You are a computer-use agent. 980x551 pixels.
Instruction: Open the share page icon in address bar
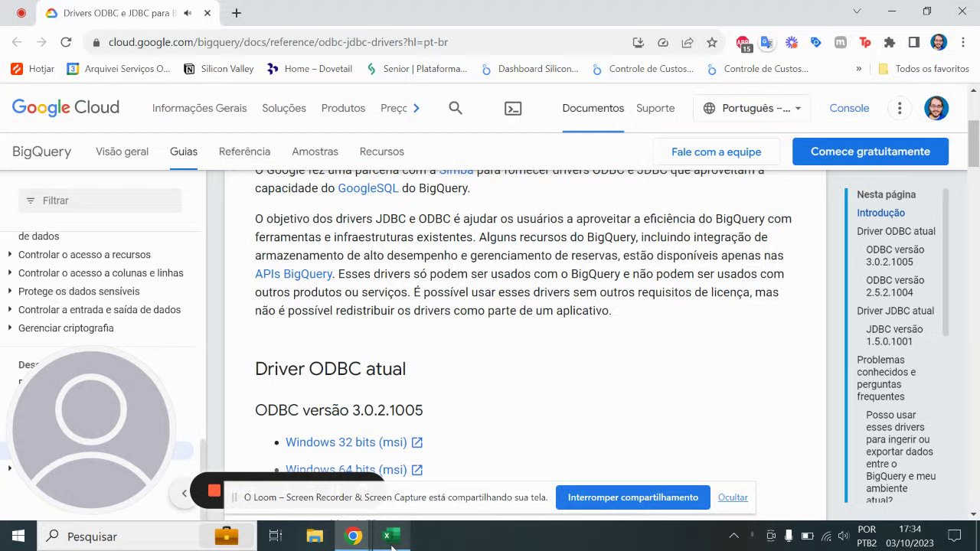pyautogui.click(x=688, y=43)
